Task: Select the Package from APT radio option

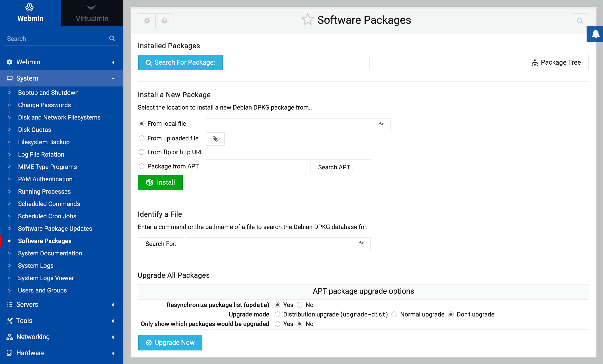Action: pos(141,167)
